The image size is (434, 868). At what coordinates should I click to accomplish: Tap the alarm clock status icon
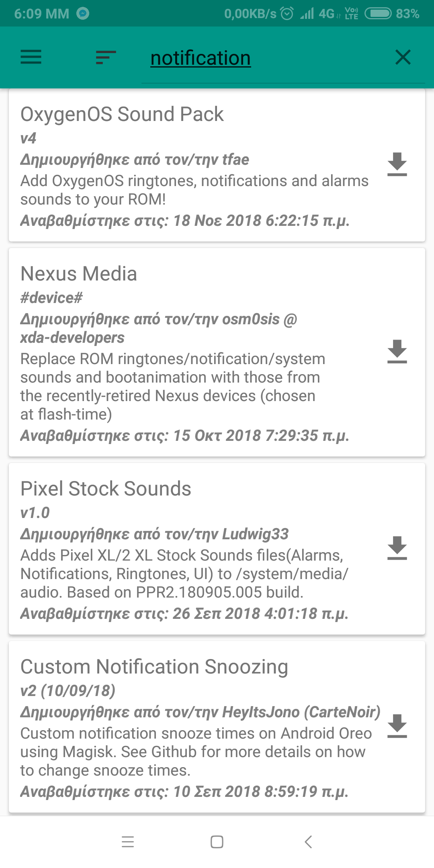coord(287,14)
